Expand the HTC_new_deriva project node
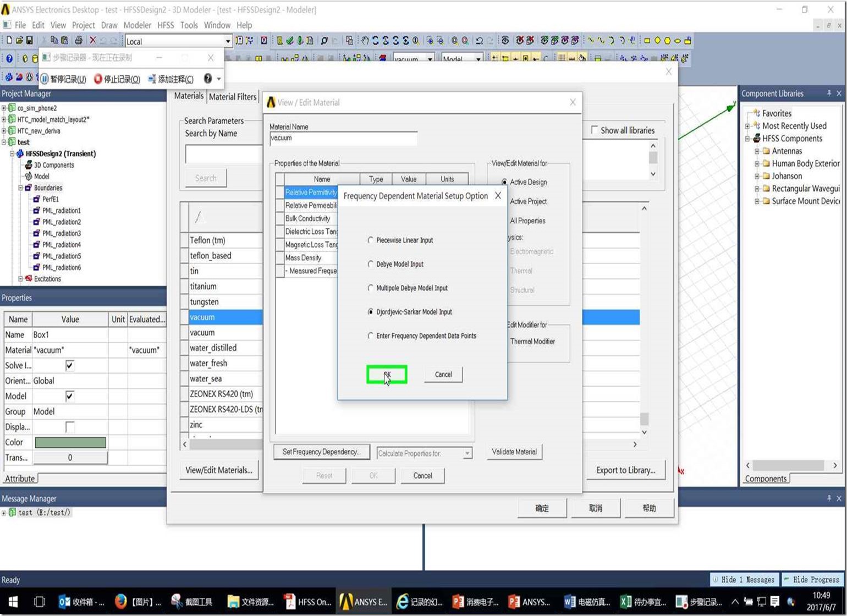 [4, 131]
